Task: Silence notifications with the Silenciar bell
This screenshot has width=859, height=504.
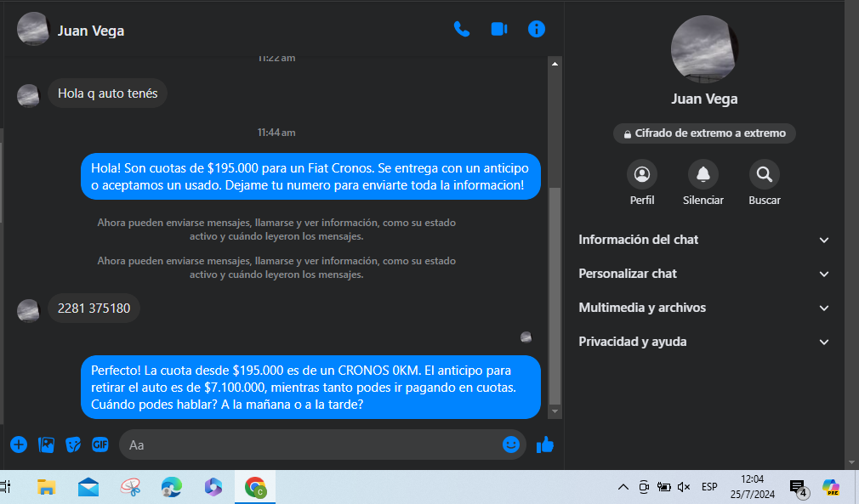Action: (703, 175)
